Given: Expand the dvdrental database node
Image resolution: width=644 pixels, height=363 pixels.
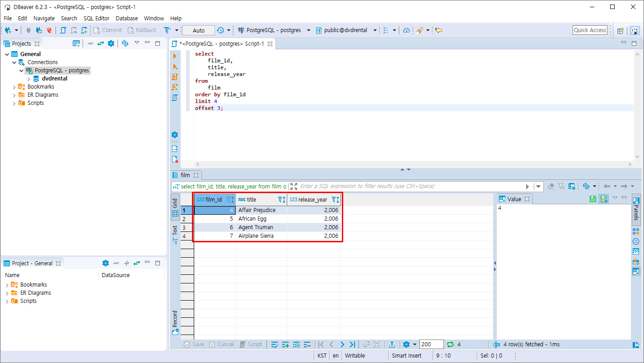Looking at the screenshot, I should 29,79.
